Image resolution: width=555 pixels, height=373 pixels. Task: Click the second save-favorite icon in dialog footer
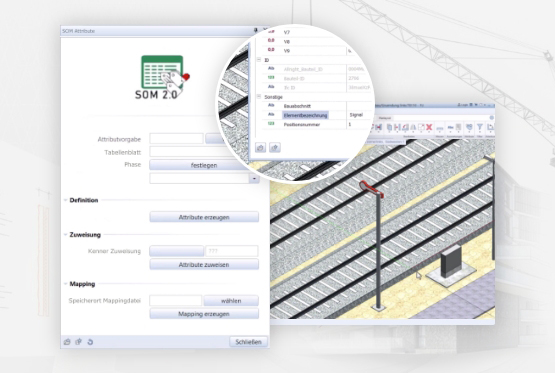tap(79, 342)
